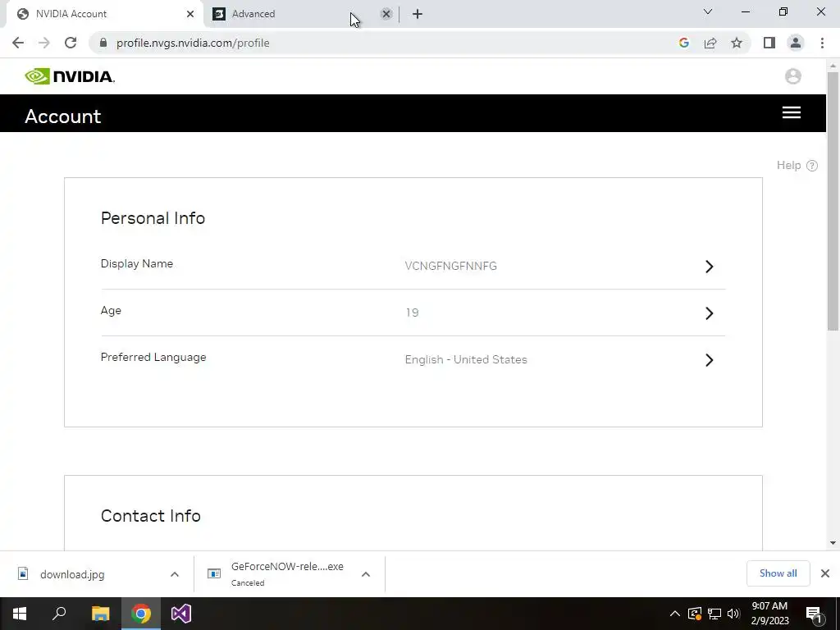Open GeForceNOW exe download options arrow

point(366,574)
